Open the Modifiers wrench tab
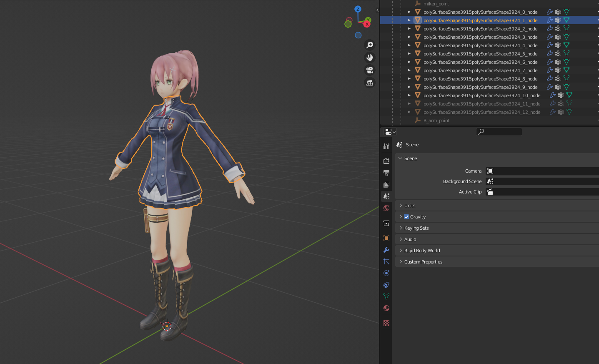Viewport: 599px width, 364px height. [386, 250]
